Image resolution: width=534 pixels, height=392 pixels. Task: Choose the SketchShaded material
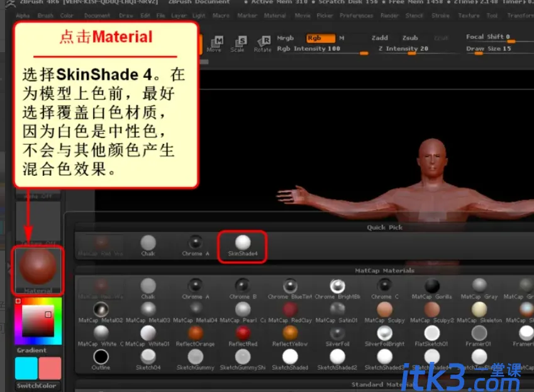click(290, 360)
